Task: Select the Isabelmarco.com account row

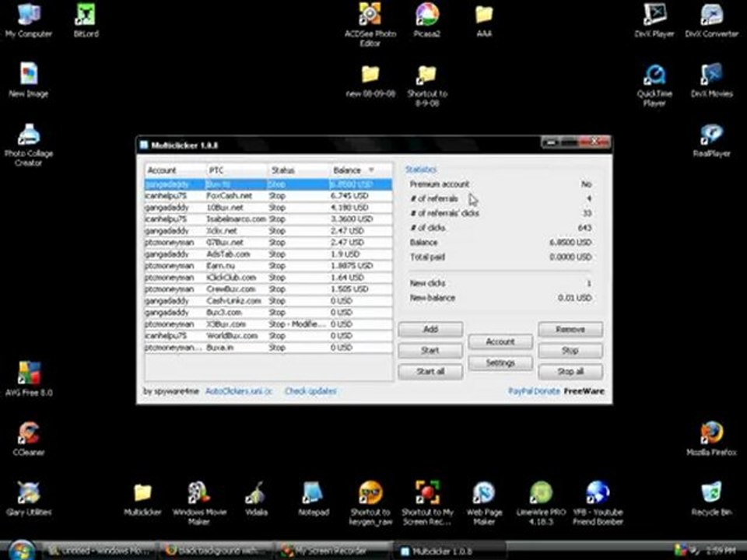Action: coord(268,219)
